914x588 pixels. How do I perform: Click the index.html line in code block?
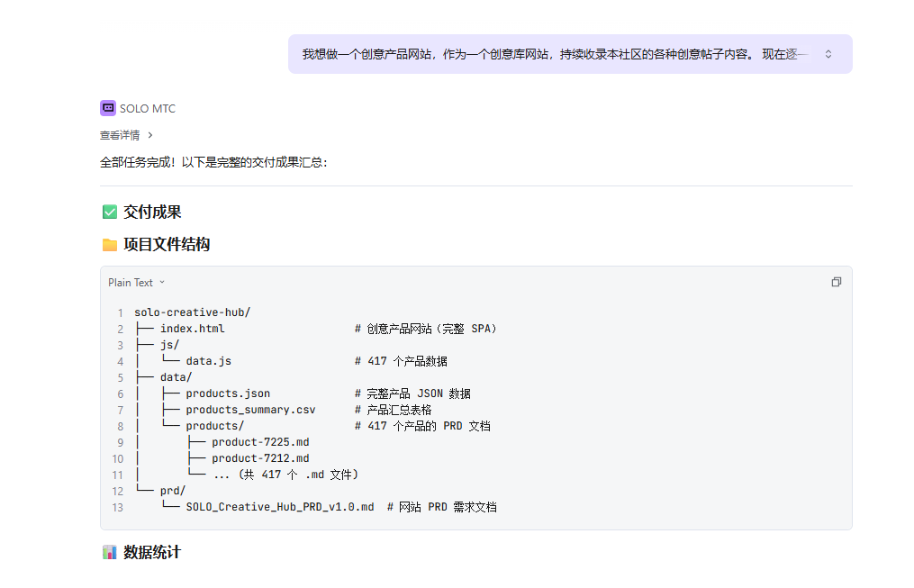click(192, 329)
